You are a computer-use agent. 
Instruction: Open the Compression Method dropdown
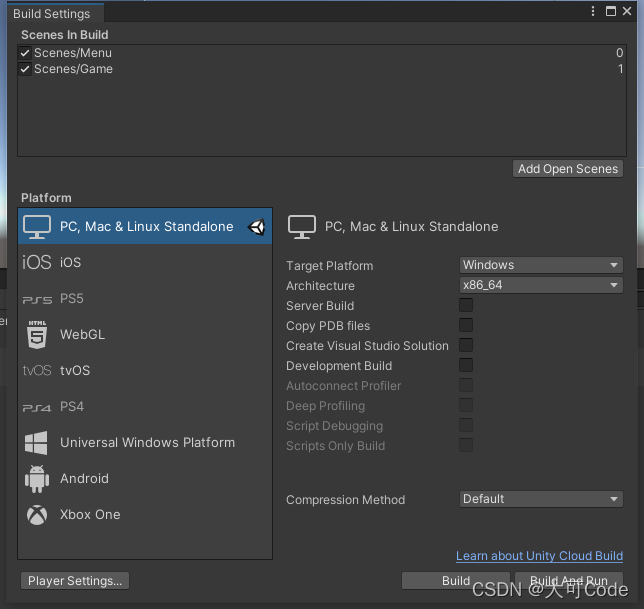[541, 499]
